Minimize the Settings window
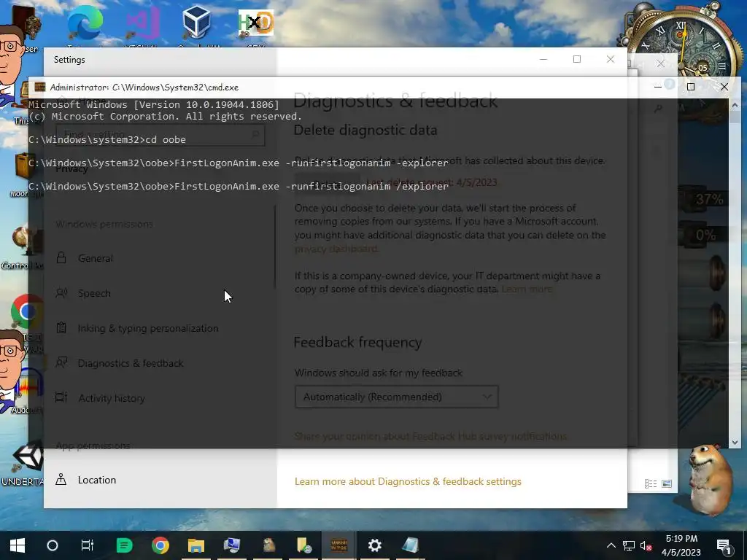 pos(543,60)
